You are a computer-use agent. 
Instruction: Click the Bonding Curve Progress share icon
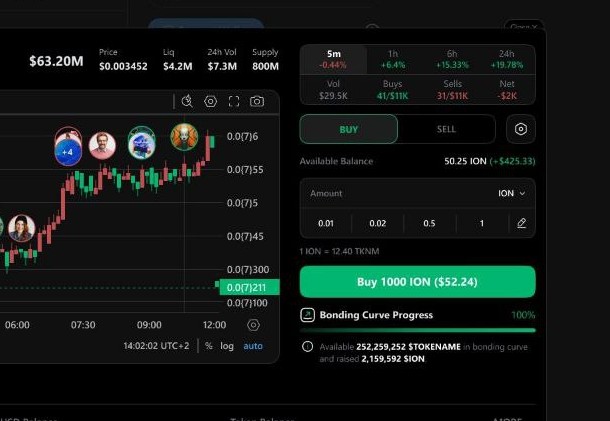point(307,315)
